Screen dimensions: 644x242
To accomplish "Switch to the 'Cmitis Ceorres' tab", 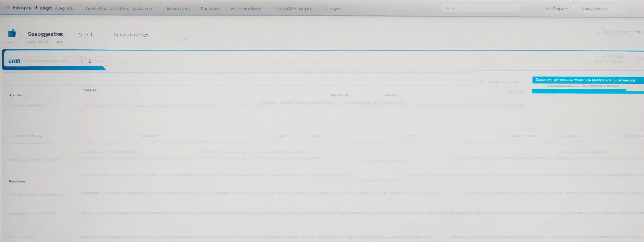I will point(131,35).
